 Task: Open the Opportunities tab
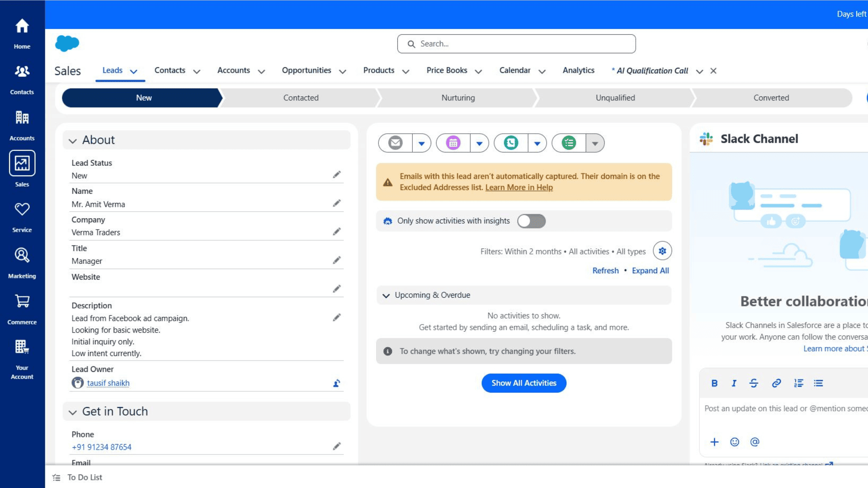click(307, 70)
